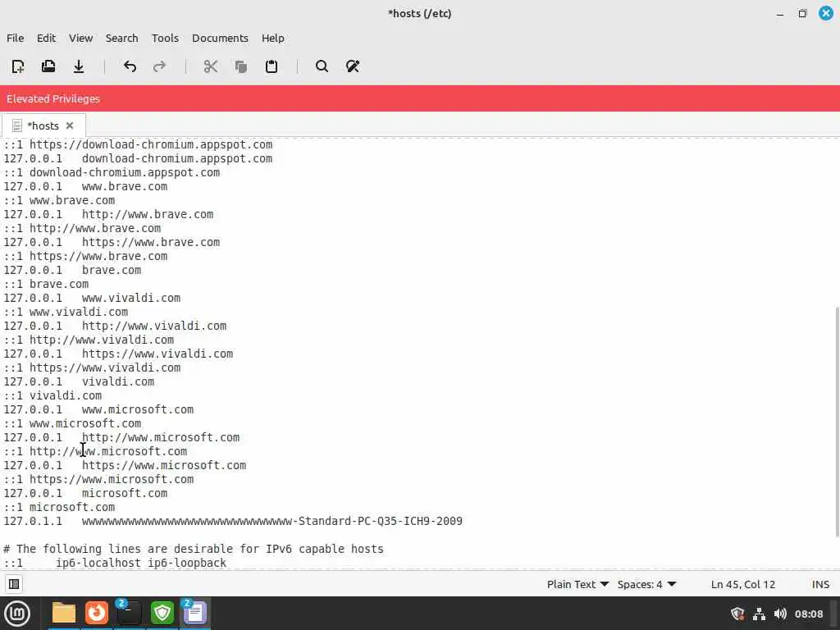Click the document icon on hosts tab
Image resolution: width=840 pixels, height=630 pixels.
17,126
